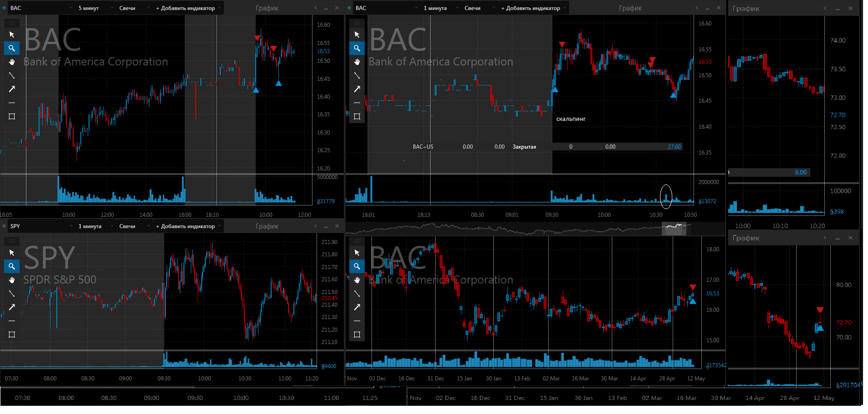This screenshot has width=868, height=414.
Task: Open Добавить индикатор dropdown in 5 минут panel
Action: click(188, 8)
